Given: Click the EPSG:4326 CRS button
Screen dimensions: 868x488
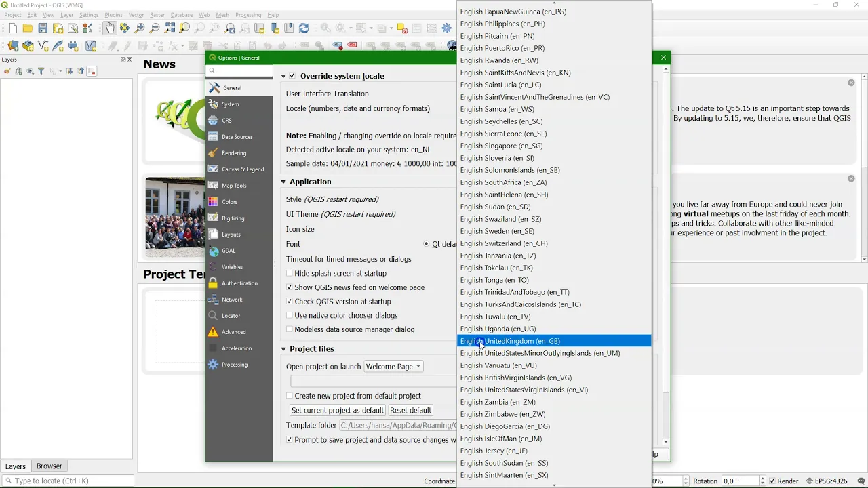Looking at the screenshot, I should coord(827,481).
